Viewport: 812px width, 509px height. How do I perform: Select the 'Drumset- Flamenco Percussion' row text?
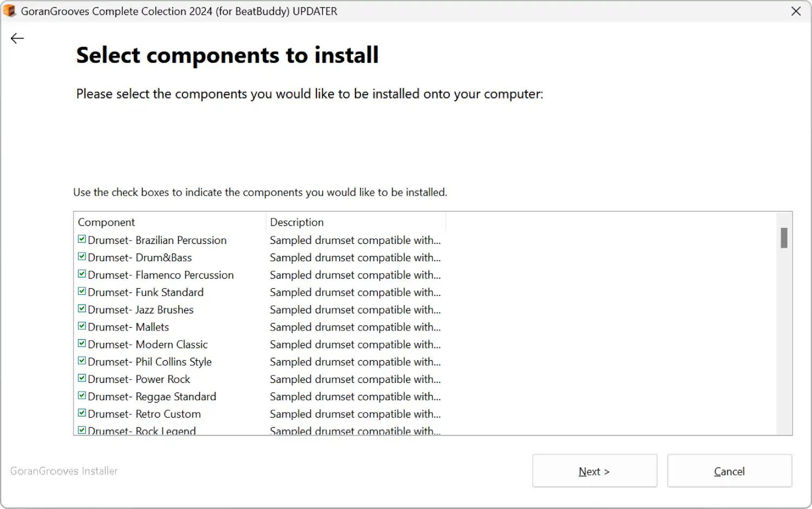point(161,275)
